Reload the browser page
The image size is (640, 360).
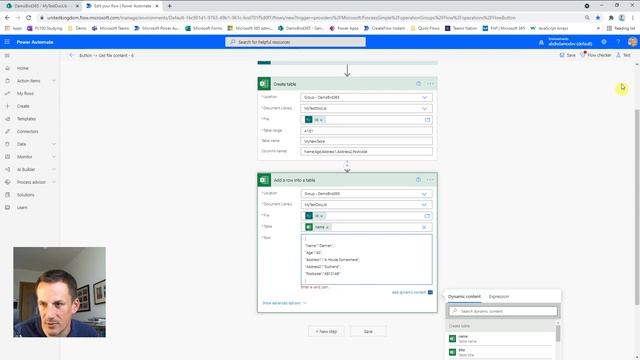coord(29,18)
